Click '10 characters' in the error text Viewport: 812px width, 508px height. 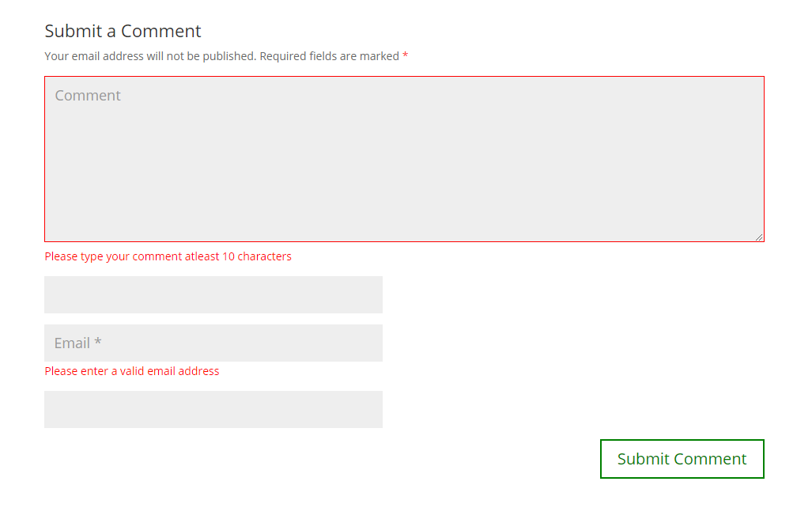click(257, 256)
